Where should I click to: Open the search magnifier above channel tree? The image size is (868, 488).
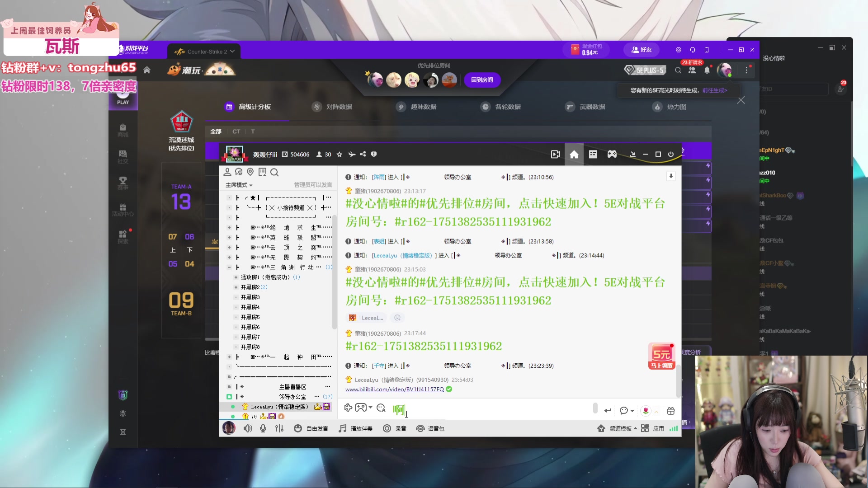tap(274, 172)
